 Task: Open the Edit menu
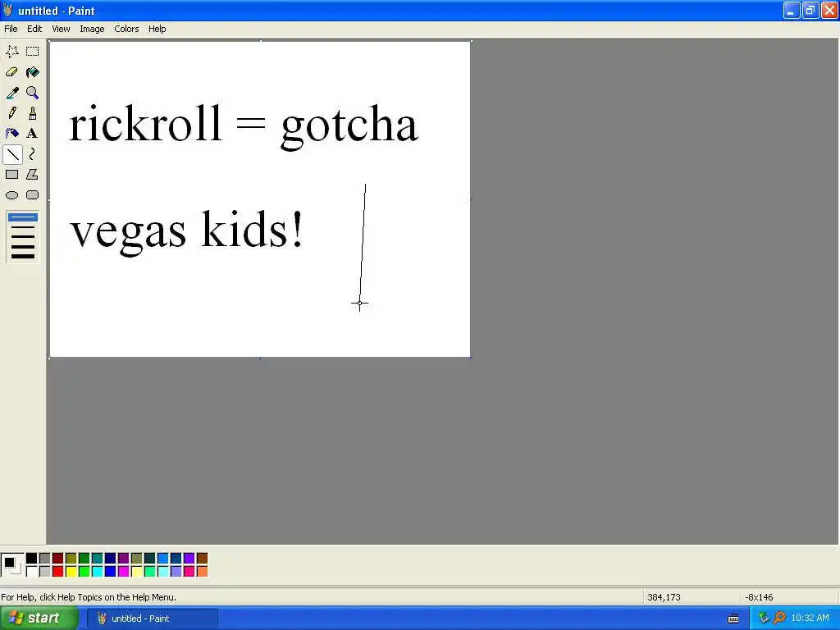point(34,29)
